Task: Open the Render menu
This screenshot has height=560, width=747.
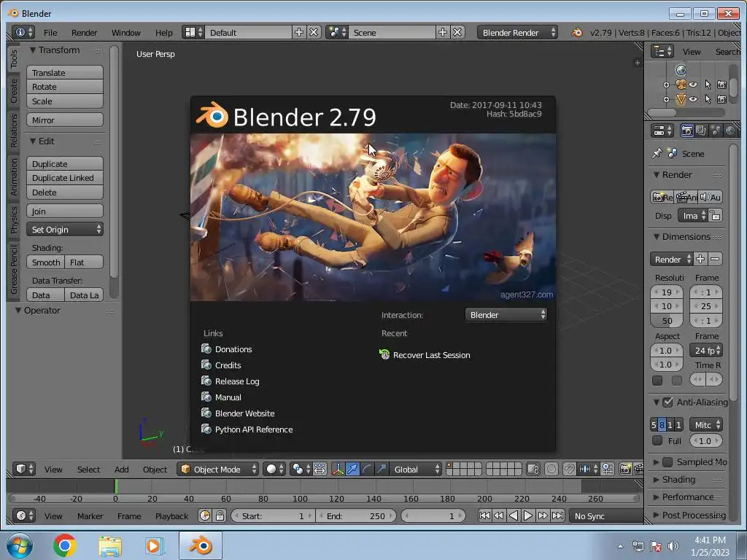Action: pos(84,32)
